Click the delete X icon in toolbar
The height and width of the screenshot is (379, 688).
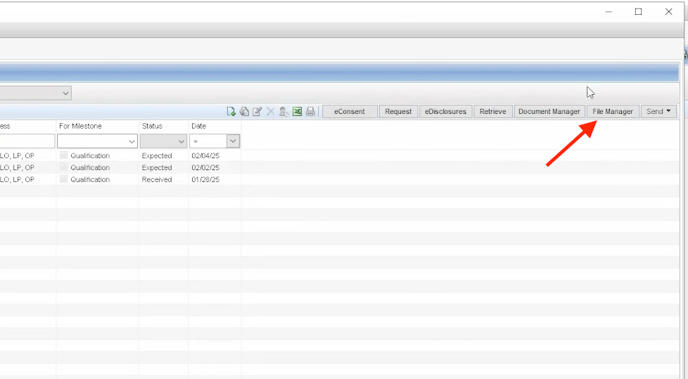coord(270,111)
